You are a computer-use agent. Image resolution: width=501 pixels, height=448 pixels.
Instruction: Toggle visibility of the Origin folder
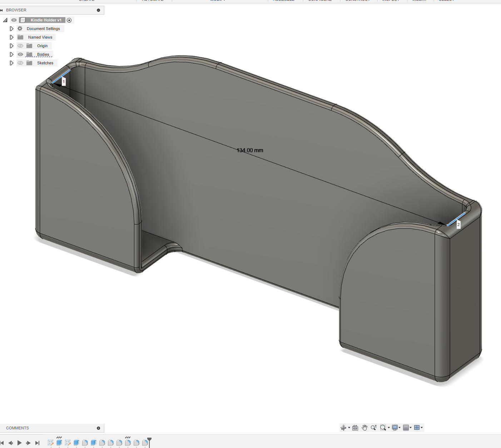coord(20,45)
